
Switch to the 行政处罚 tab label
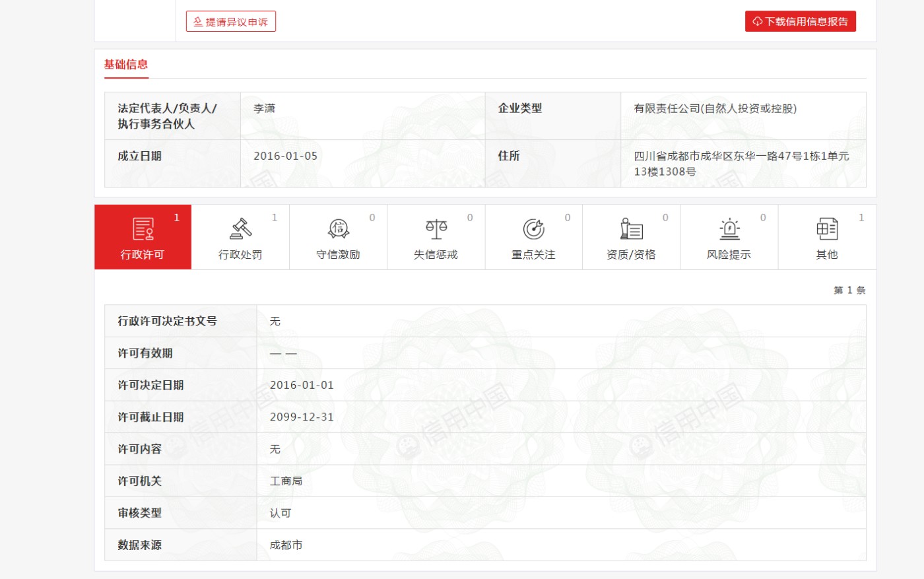click(x=240, y=255)
